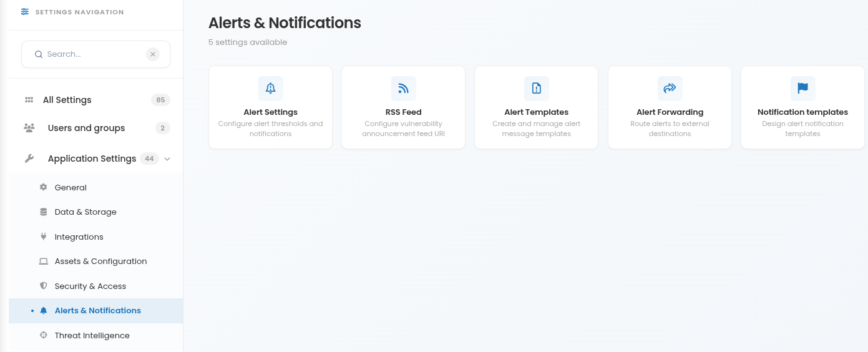Click 'Configure alert thresholds and notifications' description
This screenshot has height=352, width=868.
tap(271, 129)
